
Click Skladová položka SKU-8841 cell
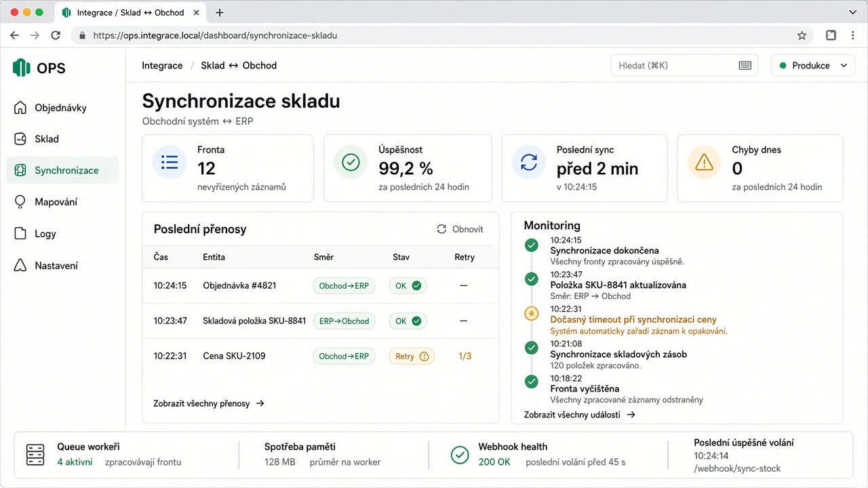[254, 321]
